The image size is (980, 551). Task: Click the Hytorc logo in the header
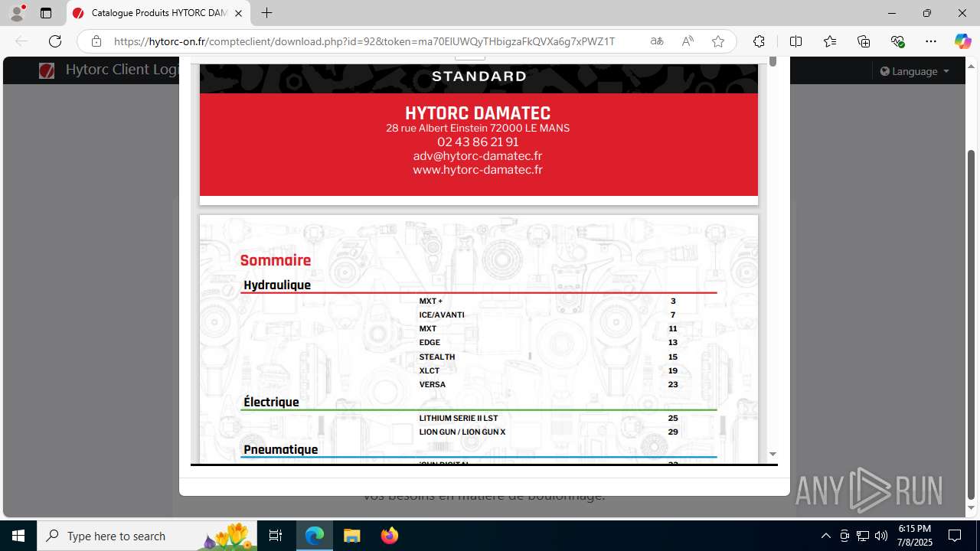coord(47,70)
